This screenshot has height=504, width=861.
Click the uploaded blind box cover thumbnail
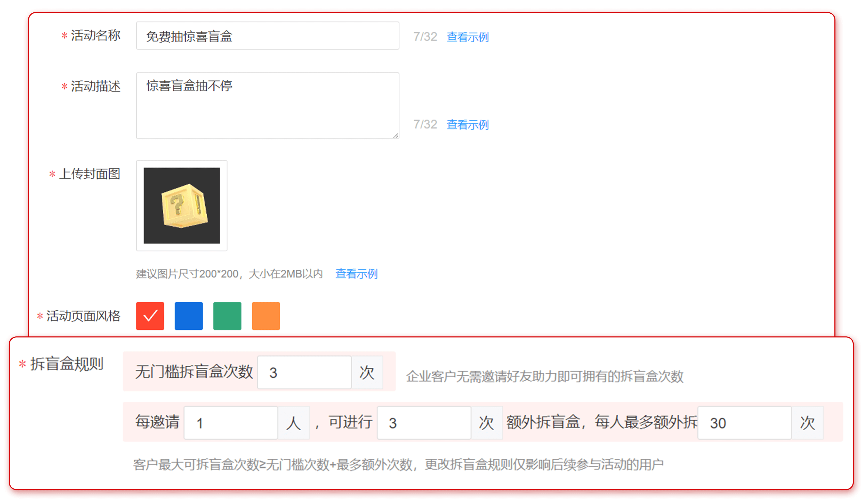[182, 205]
